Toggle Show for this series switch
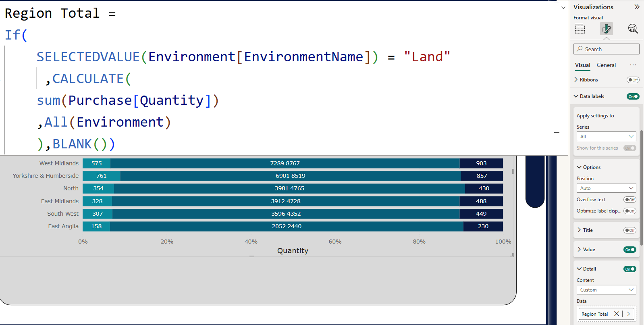The height and width of the screenshot is (325, 644). click(630, 148)
